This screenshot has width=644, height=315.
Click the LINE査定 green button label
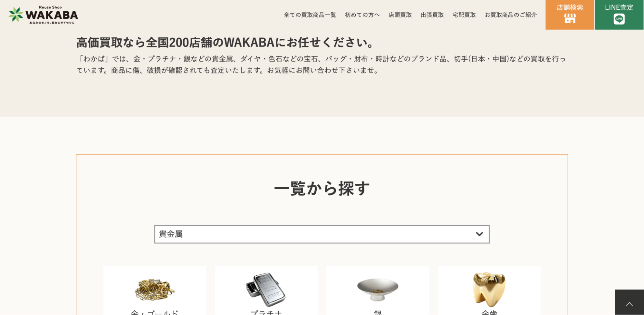(x=619, y=7)
